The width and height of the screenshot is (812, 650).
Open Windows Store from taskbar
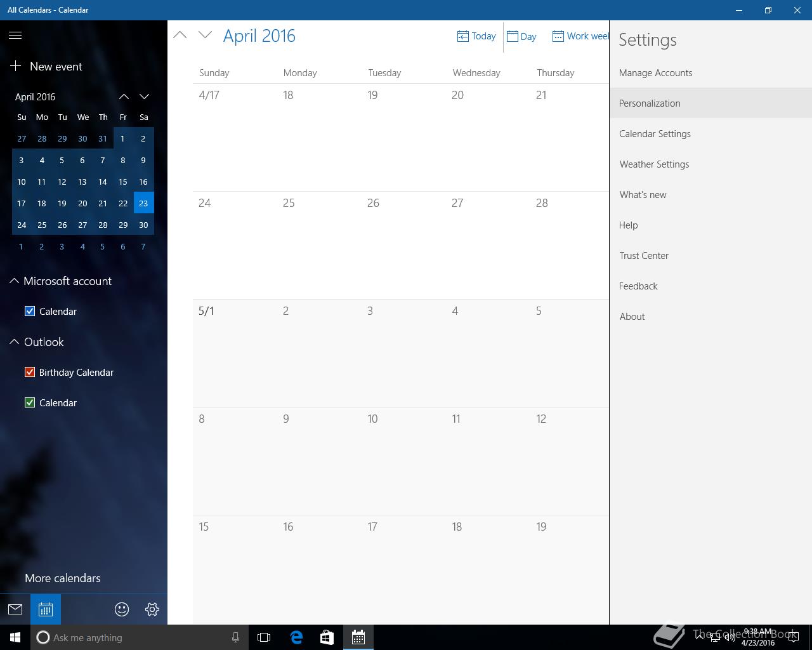(x=327, y=637)
